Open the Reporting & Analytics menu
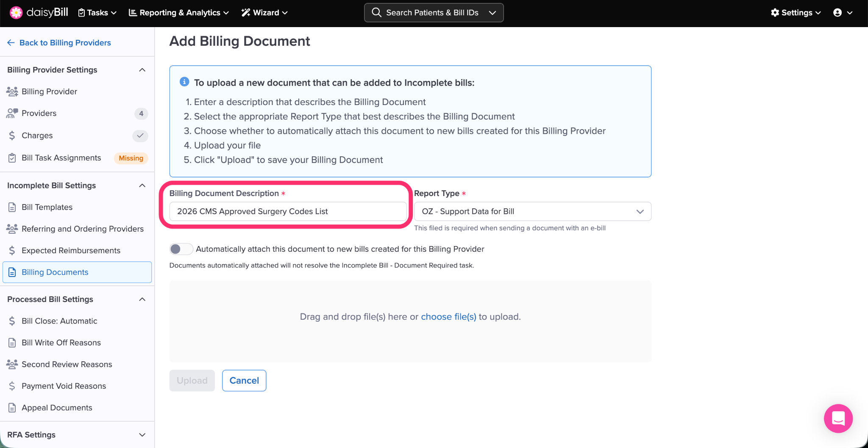 click(179, 13)
